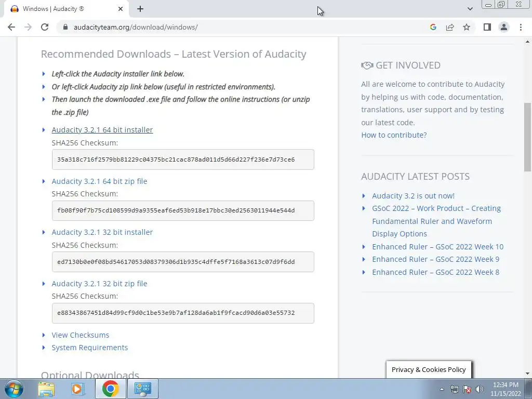Open a new tab with the plus button
The image size is (532, 399).
click(x=140, y=9)
